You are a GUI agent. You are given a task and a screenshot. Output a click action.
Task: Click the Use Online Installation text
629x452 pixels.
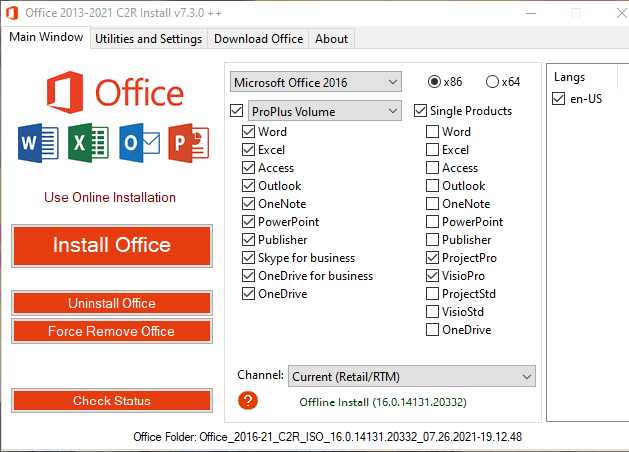(x=110, y=197)
